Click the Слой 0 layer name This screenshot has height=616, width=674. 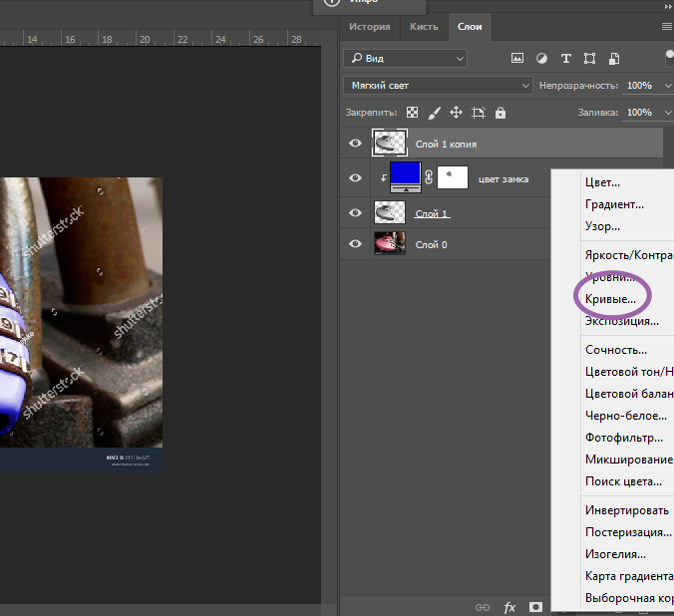[431, 244]
